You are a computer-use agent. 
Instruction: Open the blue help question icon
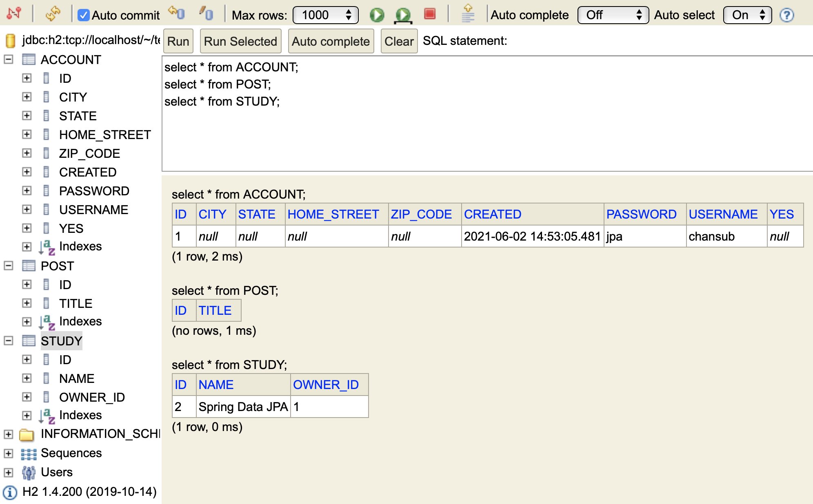click(786, 15)
